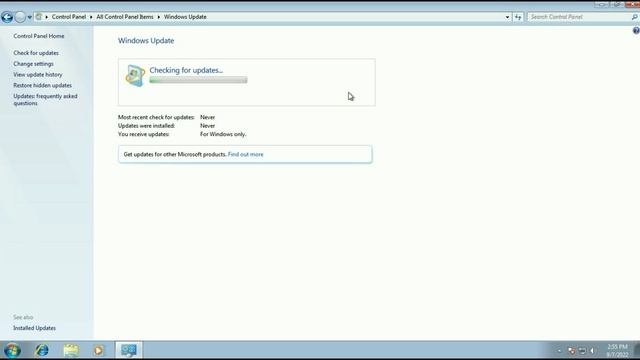Click Find out more link
Viewport: 640px width, 360px height.
(245, 154)
